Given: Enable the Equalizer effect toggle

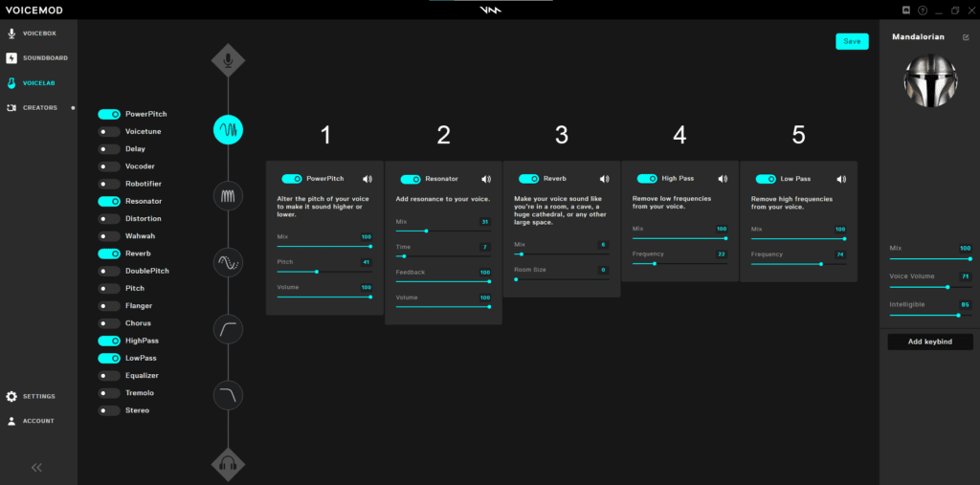Looking at the screenshot, I should (109, 376).
